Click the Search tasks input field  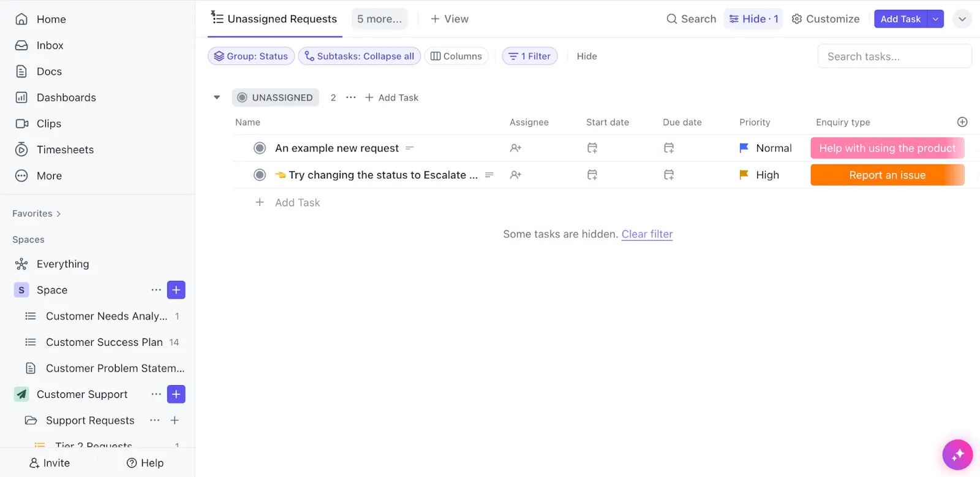pyautogui.click(x=895, y=56)
